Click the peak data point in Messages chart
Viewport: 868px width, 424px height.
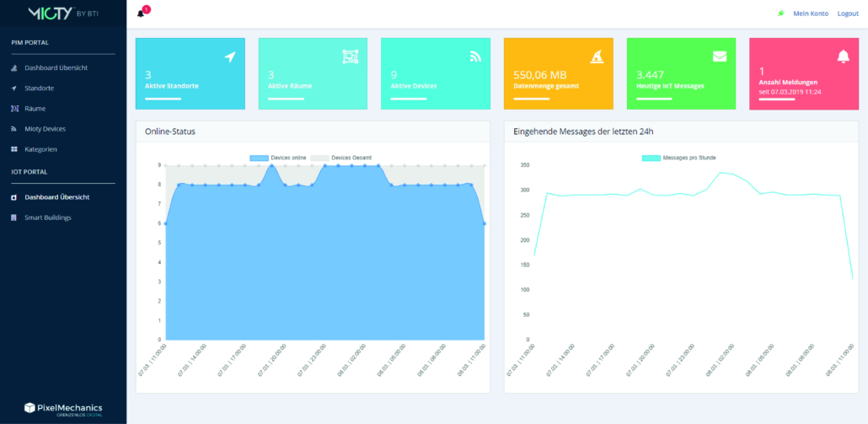coord(720,172)
